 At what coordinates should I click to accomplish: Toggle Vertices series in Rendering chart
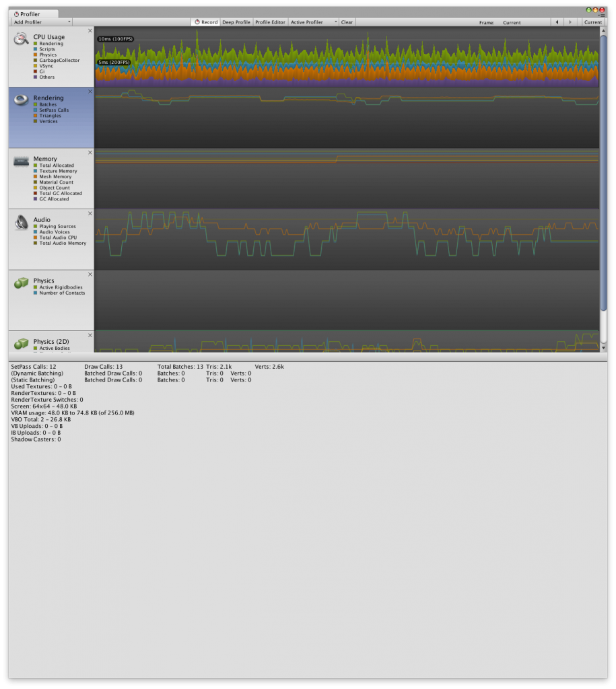coord(35,121)
